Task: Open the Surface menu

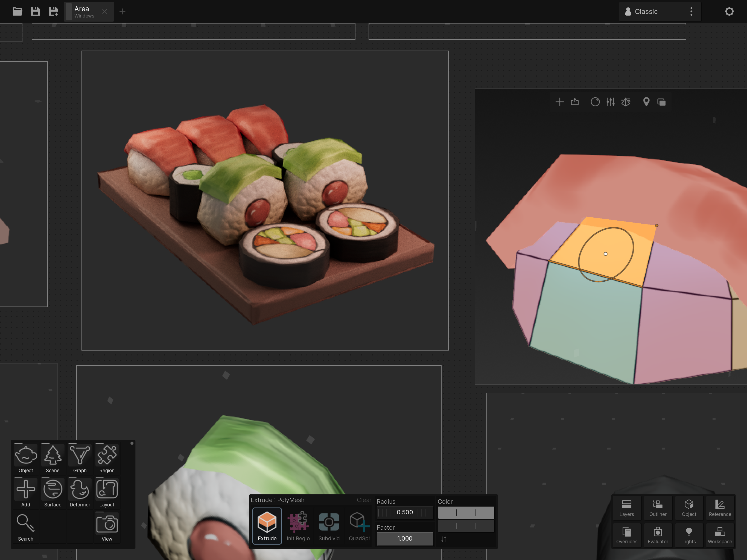Action: (53, 493)
